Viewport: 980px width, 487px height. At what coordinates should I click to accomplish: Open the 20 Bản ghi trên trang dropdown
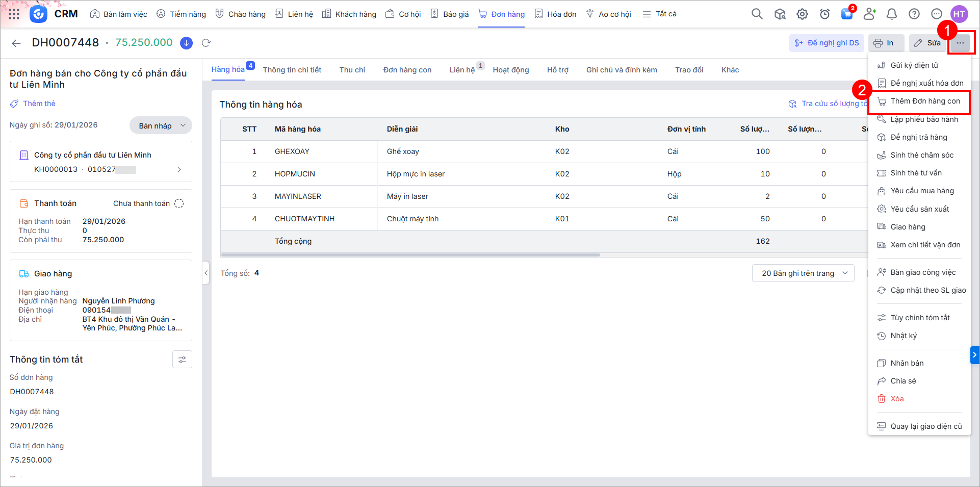(x=803, y=273)
